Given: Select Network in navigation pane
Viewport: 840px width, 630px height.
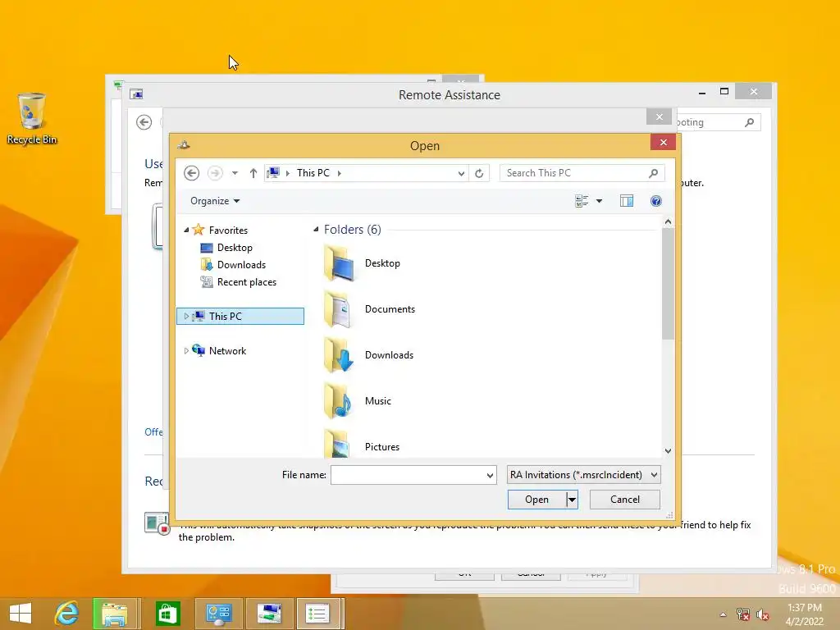Looking at the screenshot, I should [227, 351].
